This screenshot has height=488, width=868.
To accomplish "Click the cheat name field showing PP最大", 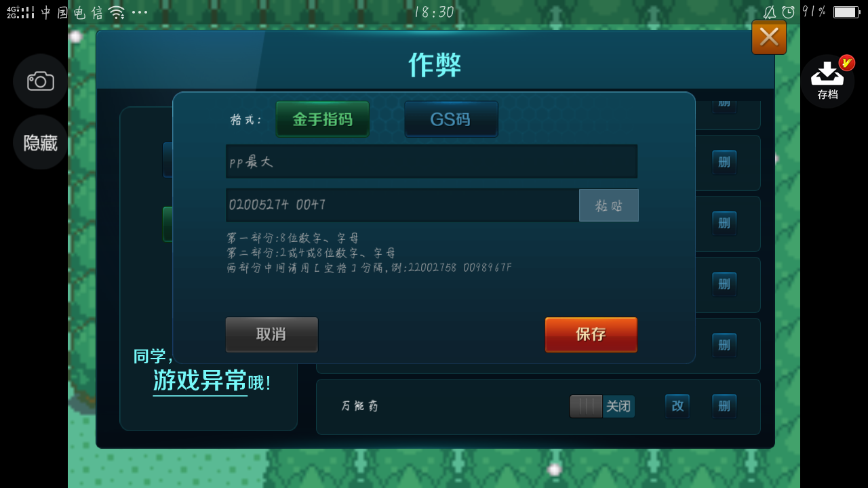I will click(x=431, y=161).
